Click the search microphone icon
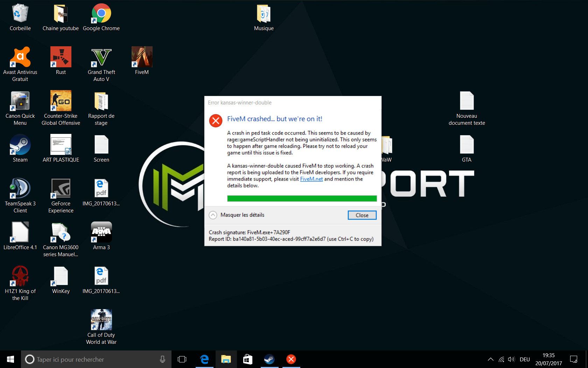This screenshot has width=588, height=368. tap(162, 359)
